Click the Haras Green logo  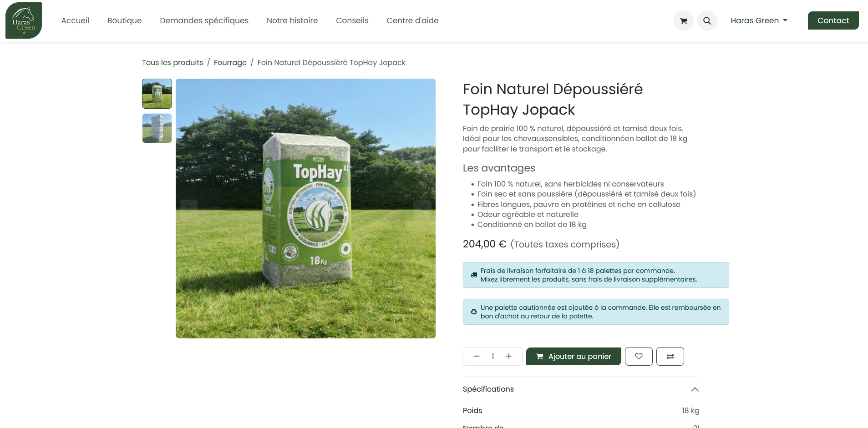24,20
